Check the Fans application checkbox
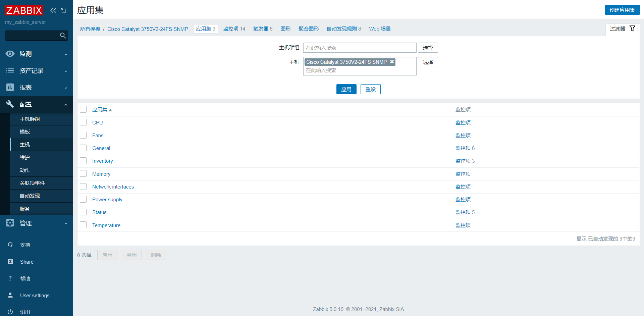This screenshot has width=644, height=316. (x=83, y=135)
